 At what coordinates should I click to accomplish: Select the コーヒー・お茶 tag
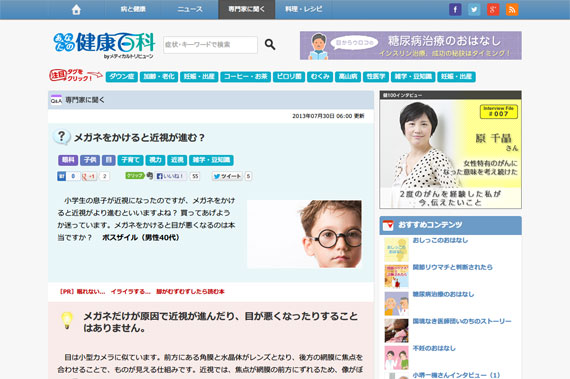coord(245,77)
